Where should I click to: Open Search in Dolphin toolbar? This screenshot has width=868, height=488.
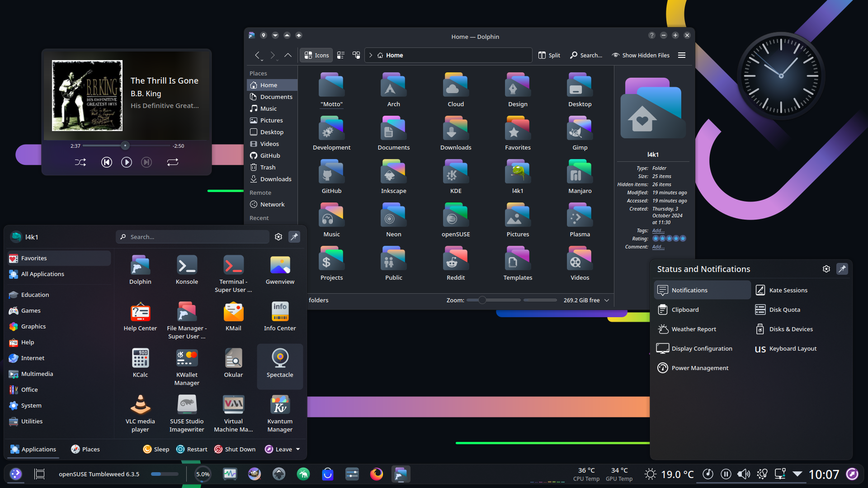point(586,55)
